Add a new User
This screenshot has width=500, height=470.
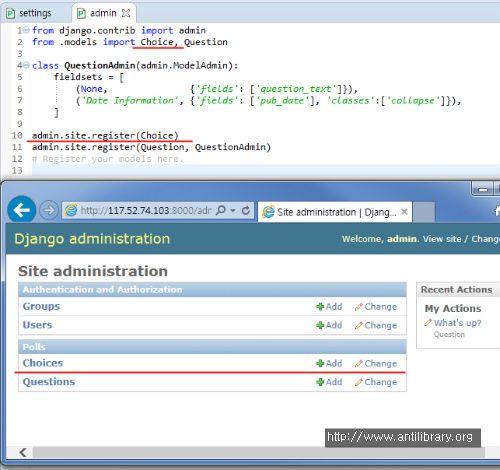(x=329, y=325)
